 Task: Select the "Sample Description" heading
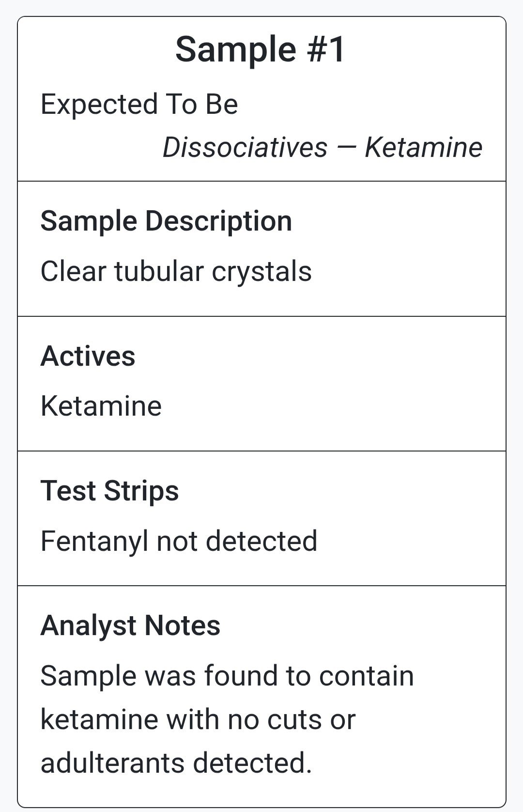click(167, 221)
